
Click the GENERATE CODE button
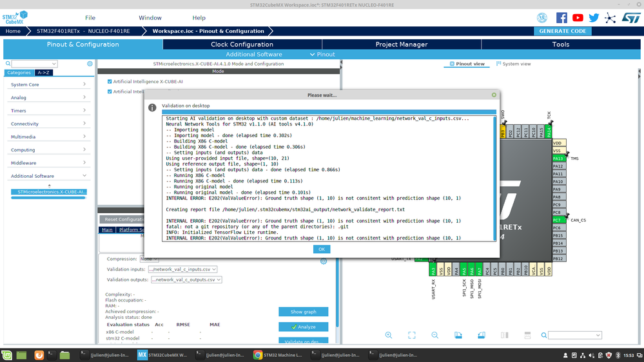pos(562,31)
